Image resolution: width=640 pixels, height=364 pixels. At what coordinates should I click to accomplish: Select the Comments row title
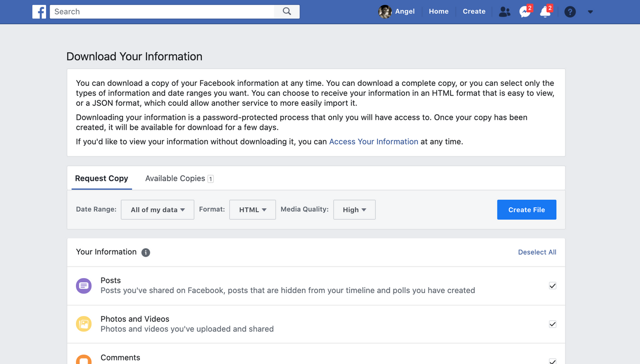click(120, 358)
